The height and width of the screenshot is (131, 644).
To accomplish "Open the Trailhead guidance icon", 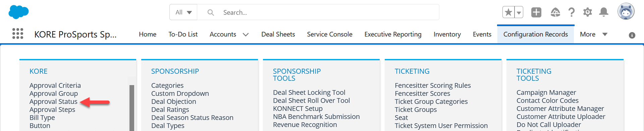I will coord(555,12).
